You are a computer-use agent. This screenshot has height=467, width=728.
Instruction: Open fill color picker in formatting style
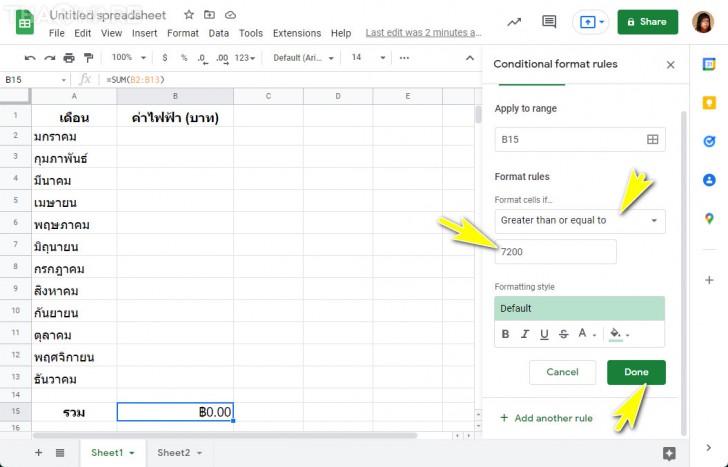(x=619, y=334)
